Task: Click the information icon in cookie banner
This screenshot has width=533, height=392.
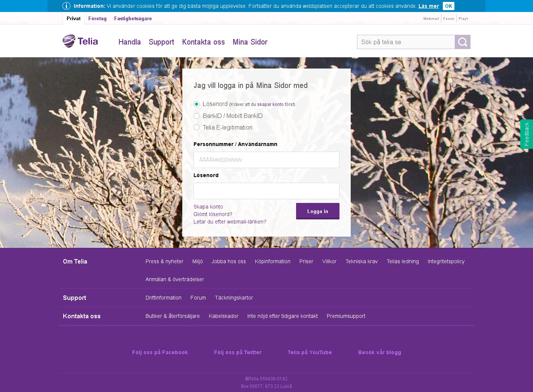Action: 66,6
